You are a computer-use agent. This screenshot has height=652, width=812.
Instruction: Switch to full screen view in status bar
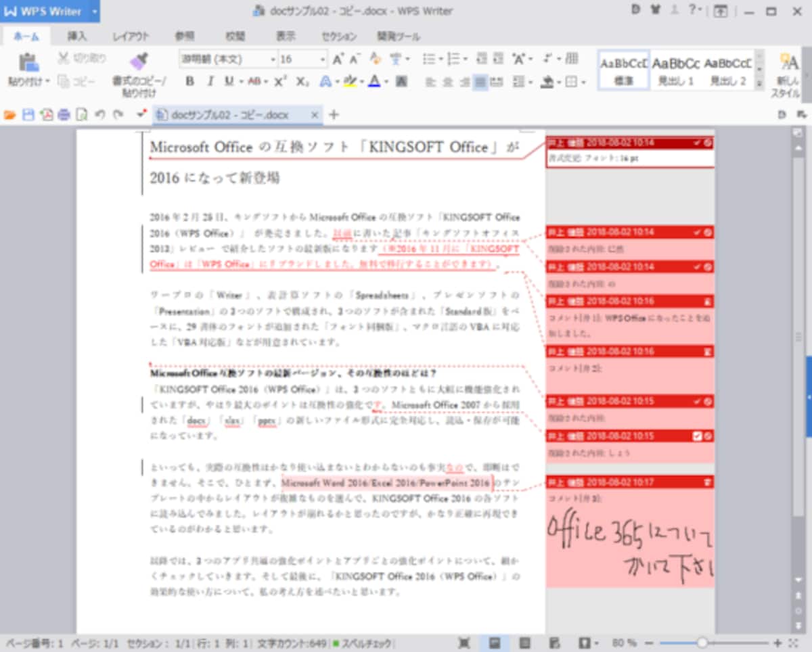point(465,643)
